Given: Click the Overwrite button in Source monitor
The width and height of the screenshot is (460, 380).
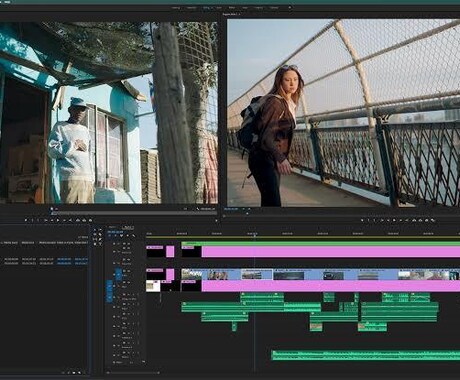Looking at the screenshot, I should (84, 220).
